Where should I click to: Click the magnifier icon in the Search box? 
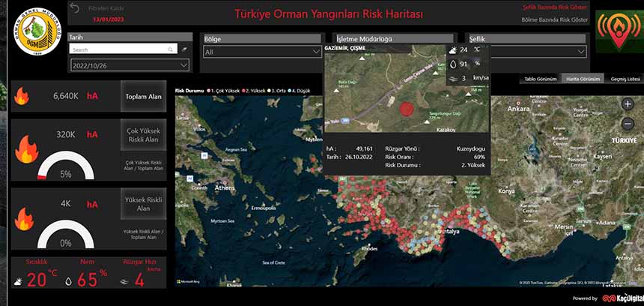click(x=170, y=49)
